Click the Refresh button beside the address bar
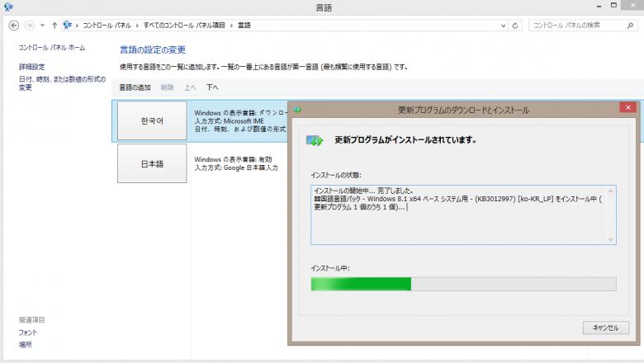Image resolution: width=644 pixels, height=363 pixels. tap(517, 26)
